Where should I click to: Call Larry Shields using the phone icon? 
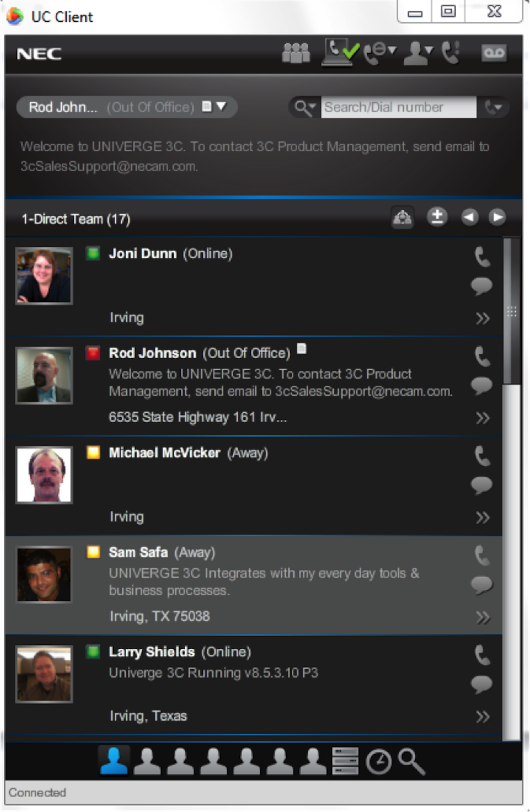pos(482,655)
